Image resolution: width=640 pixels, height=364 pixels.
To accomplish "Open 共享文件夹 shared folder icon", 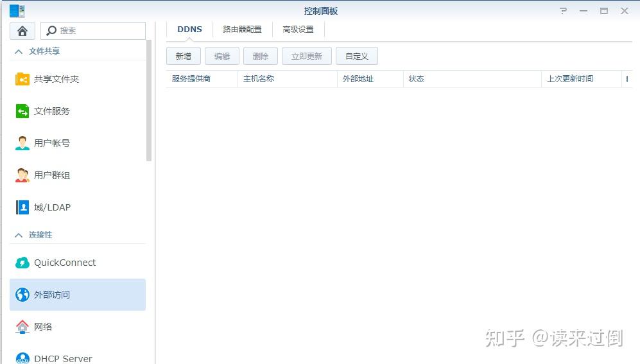I will click(x=22, y=79).
